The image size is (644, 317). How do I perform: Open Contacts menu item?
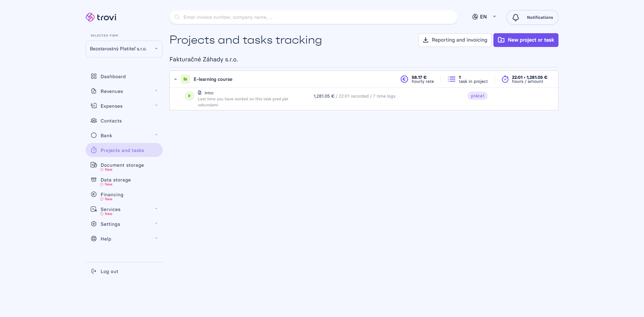124,121
